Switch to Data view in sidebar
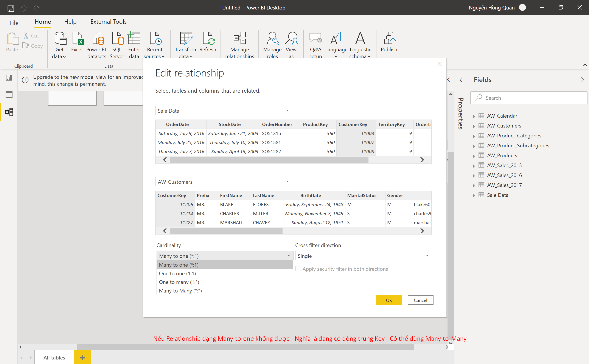The width and height of the screenshot is (589, 364). [x=9, y=95]
